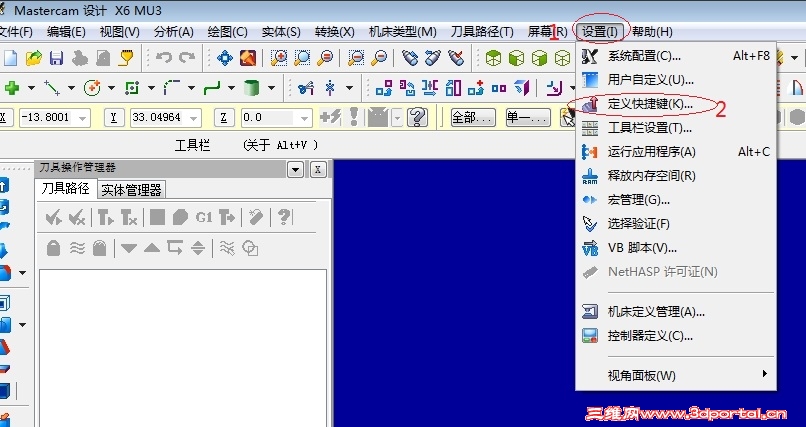806x427 pixels.
Task: Click the lock toolpath padlock icon
Action: tap(53, 249)
